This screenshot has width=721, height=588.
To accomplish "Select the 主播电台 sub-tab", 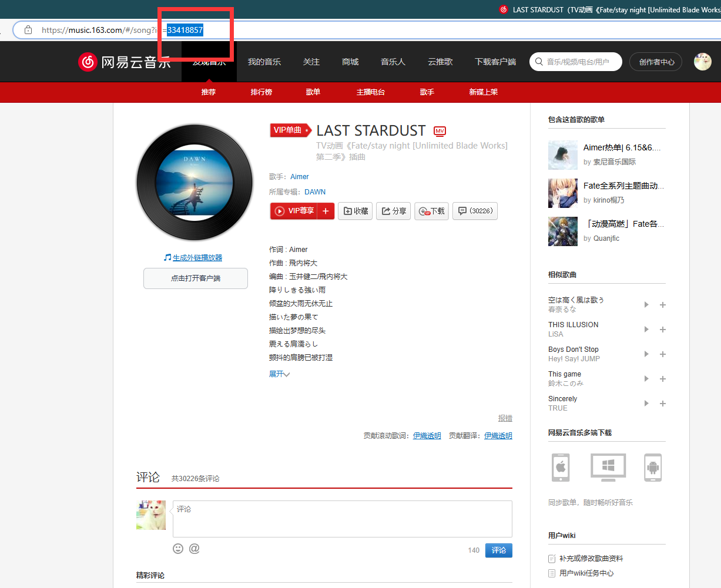I will coord(371,92).
